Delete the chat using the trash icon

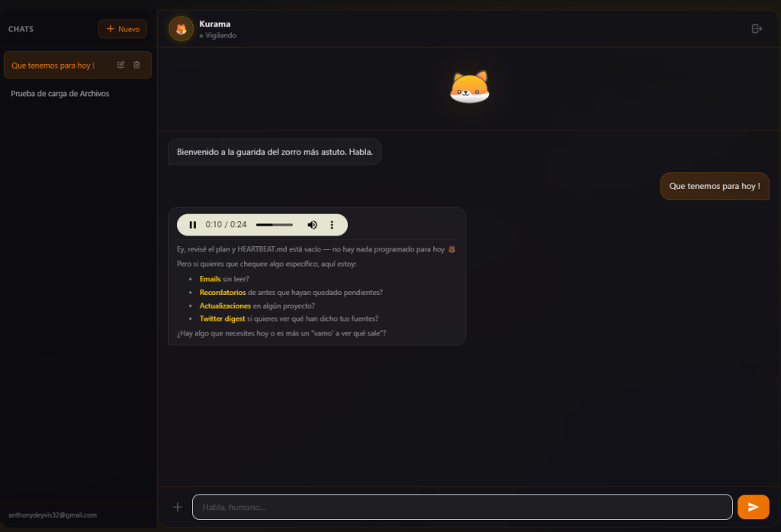tap(138, 65)
